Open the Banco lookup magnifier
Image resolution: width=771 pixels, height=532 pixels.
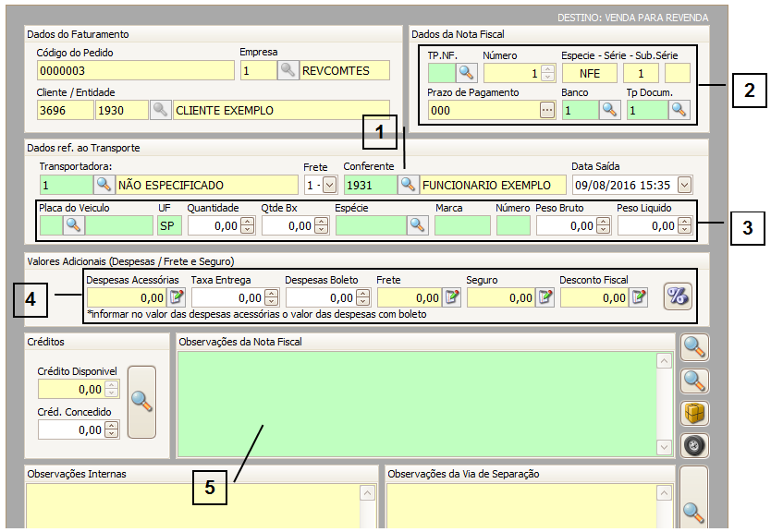click(609, 110)
